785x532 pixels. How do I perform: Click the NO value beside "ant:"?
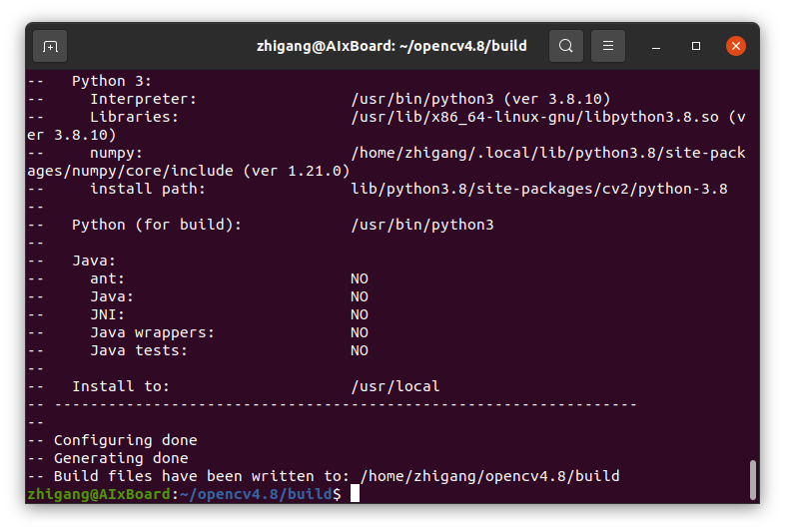coord(359,278)
